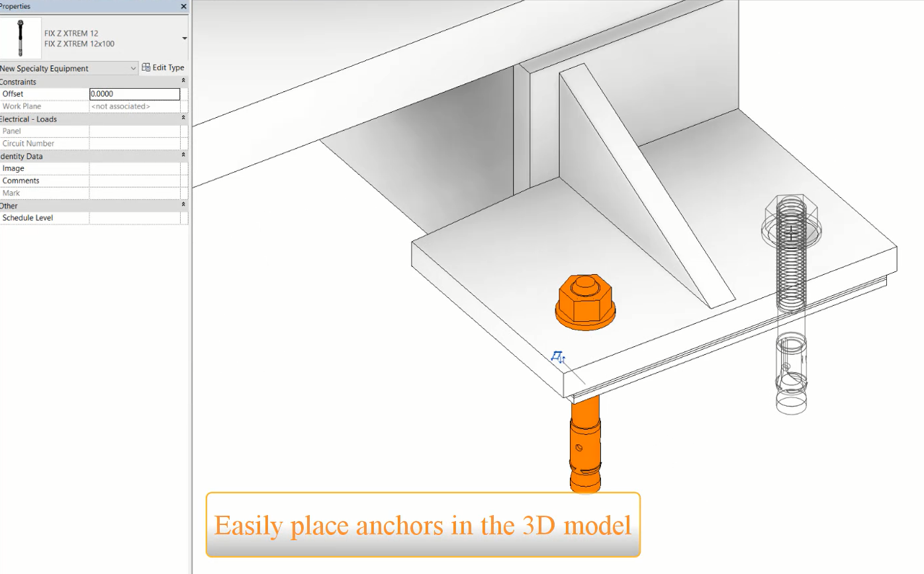Open the New Specialty Equipment dropdown
The width and height of the screenshot is (924, 574).
click(x=132, y=68)
